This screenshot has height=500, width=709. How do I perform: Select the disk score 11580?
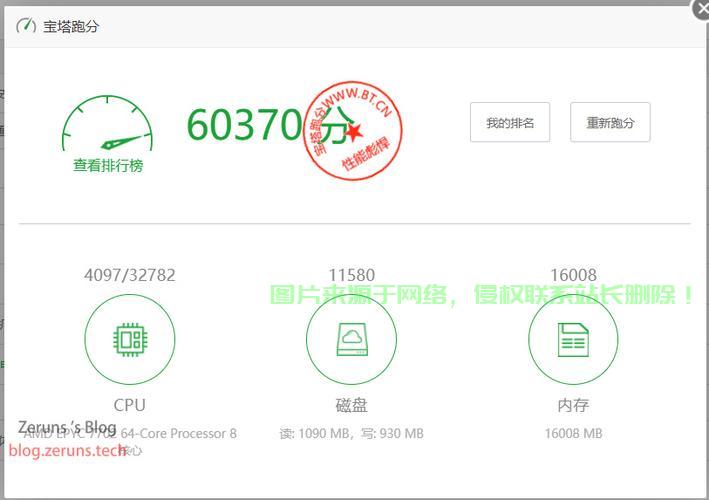point(351,275)
